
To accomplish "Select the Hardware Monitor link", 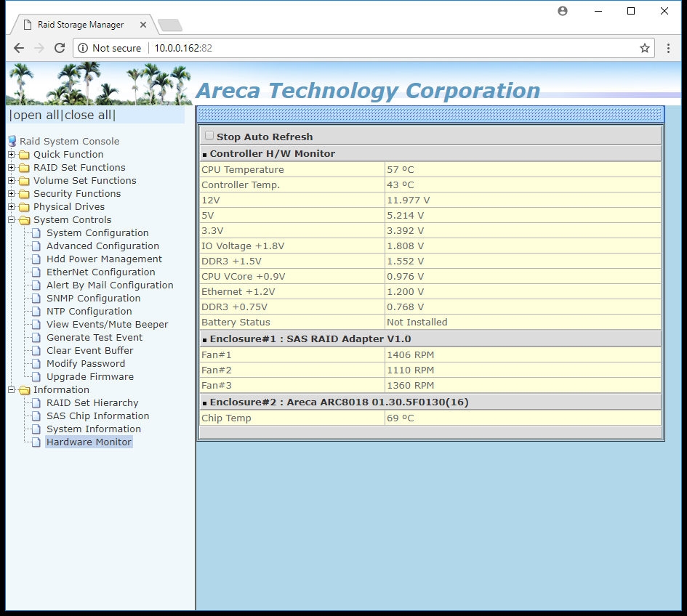I will click(x=89, y=442).
